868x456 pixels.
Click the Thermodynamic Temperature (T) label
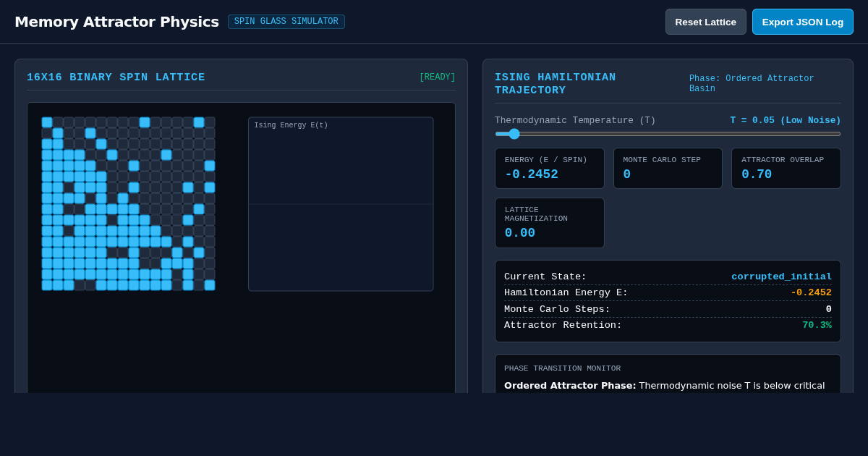(575, 120)
